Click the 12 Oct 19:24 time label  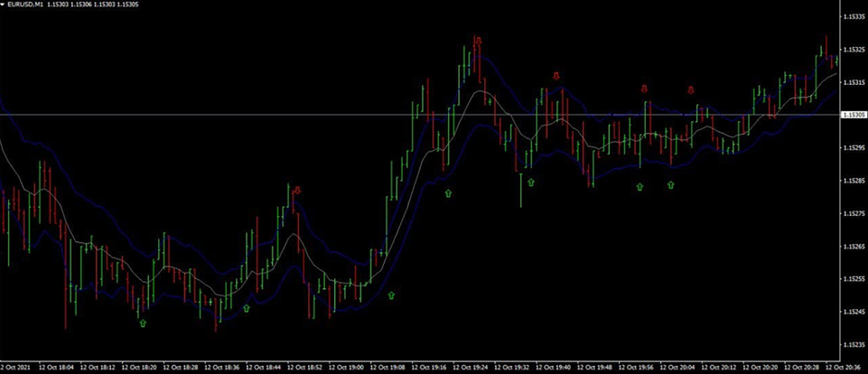coord(471,367)
